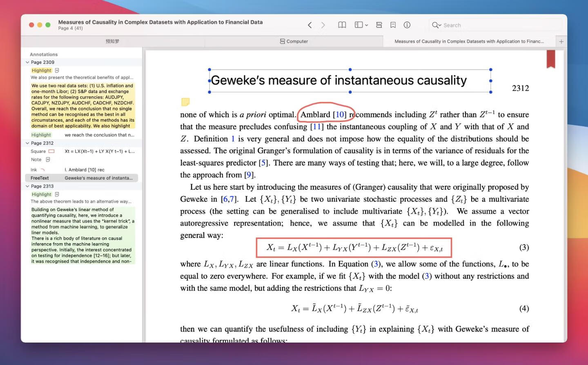588x365 pixels.
Task: Switch to the 預知梦 tab
Action: coord(112,41)
